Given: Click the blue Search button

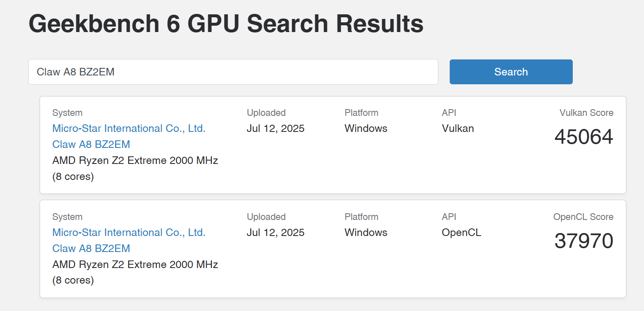Looking at the screenshot, I should [511, 72].
